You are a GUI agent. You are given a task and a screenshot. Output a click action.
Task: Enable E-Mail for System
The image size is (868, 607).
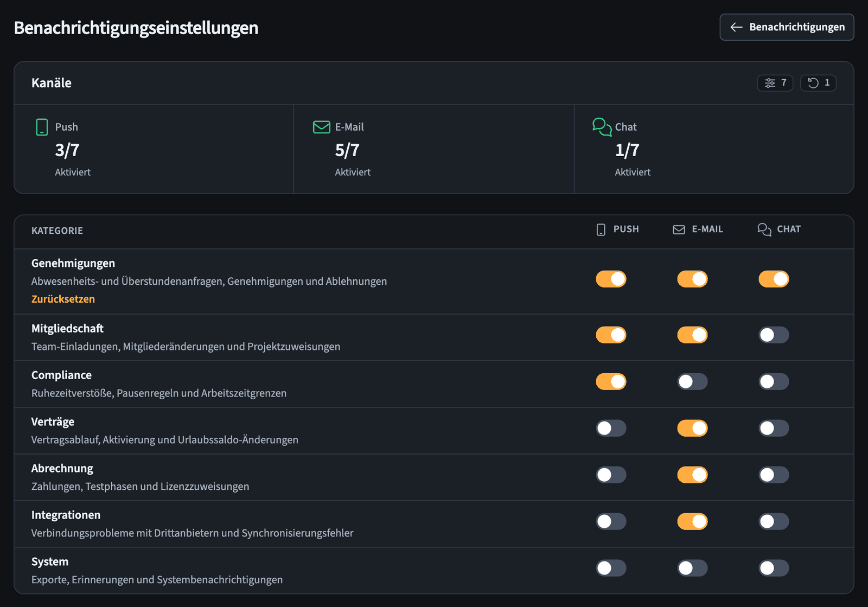tap(693, 568)
